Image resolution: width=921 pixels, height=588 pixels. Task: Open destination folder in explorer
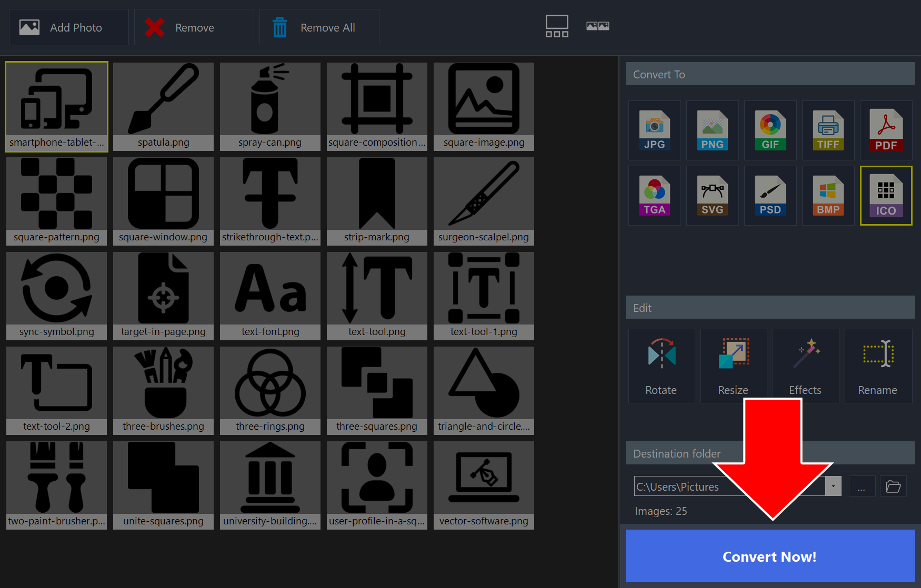point(893,486)
